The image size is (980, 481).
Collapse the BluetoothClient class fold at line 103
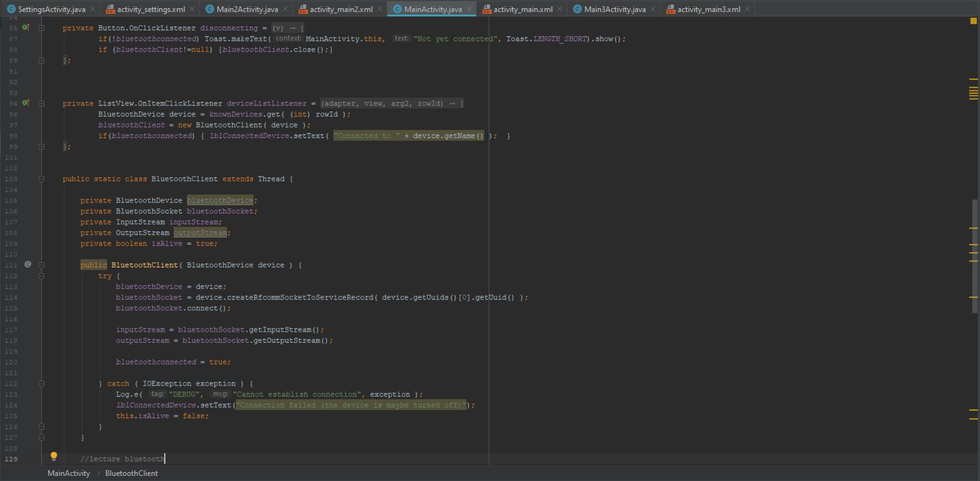41,179
